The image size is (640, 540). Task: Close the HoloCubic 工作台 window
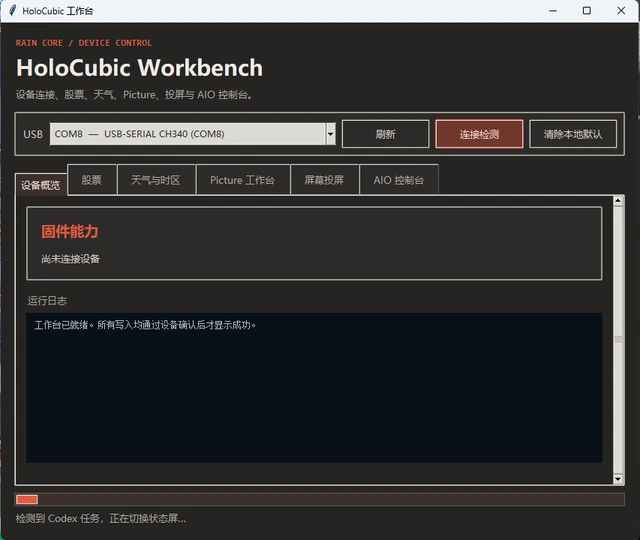click(x=621, y=11)
